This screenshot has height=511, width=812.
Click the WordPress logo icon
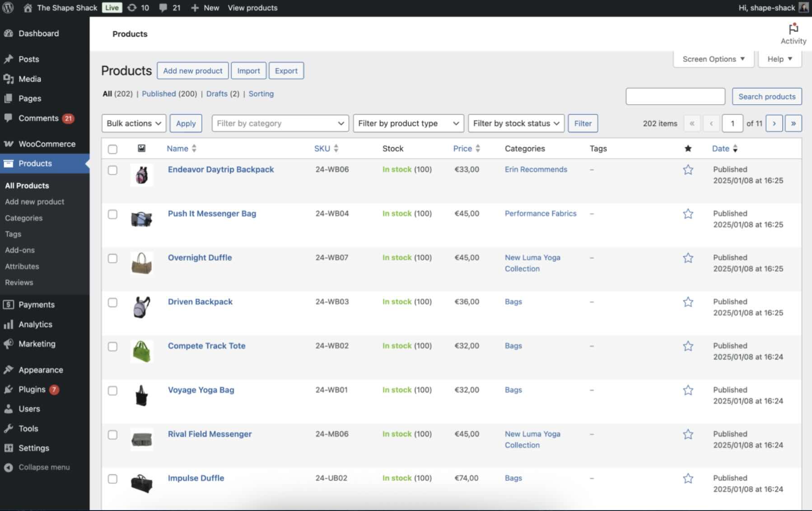(x=8, y=8)
